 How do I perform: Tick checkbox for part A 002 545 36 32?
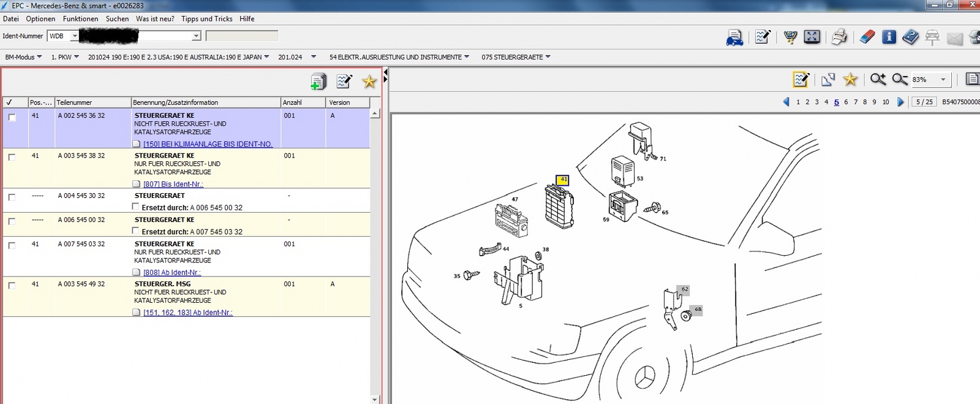coord(12,117)
